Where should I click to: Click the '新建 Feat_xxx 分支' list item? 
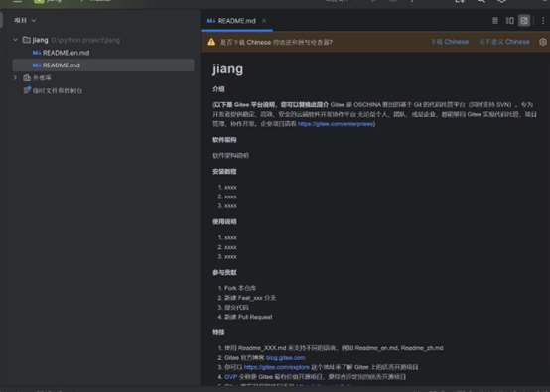coord(250,298)
